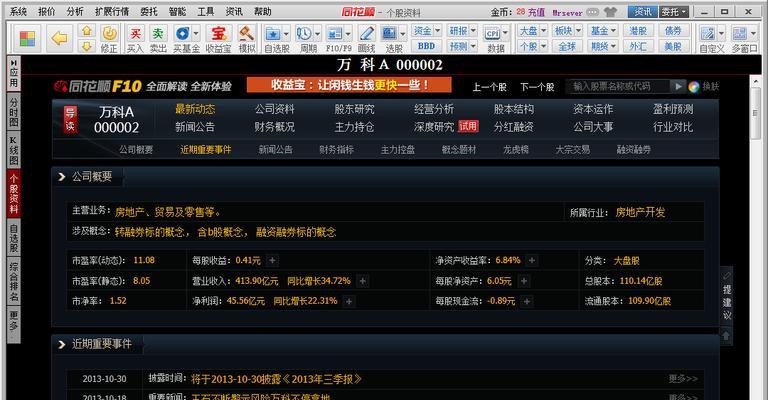
Task: Click the CPI 数据 icon
Action: (492, 33)
